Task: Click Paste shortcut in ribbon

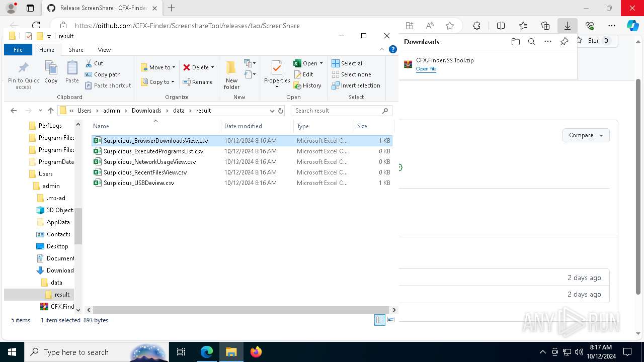Action: coord(108,85)
